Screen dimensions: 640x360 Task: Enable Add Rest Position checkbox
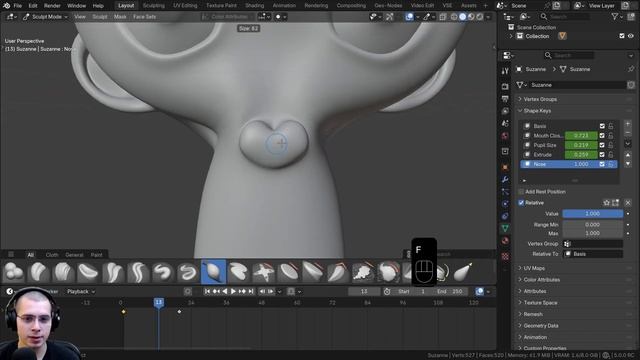[521, 191]
